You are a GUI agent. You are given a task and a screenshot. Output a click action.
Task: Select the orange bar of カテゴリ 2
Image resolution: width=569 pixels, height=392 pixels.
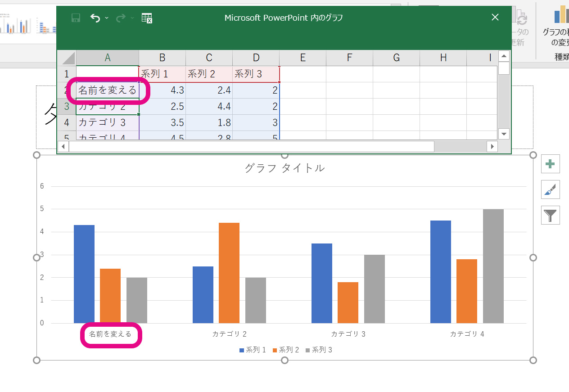[x=229, y=273]
